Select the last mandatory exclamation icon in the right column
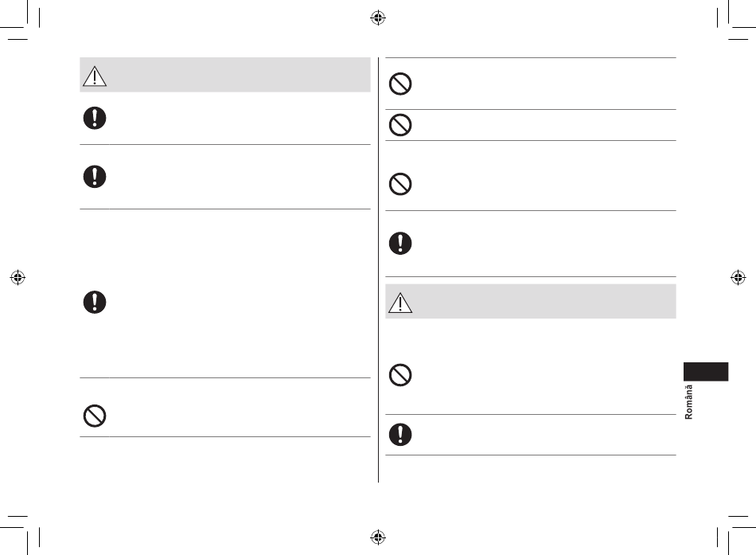 click(x=400, y=434)
